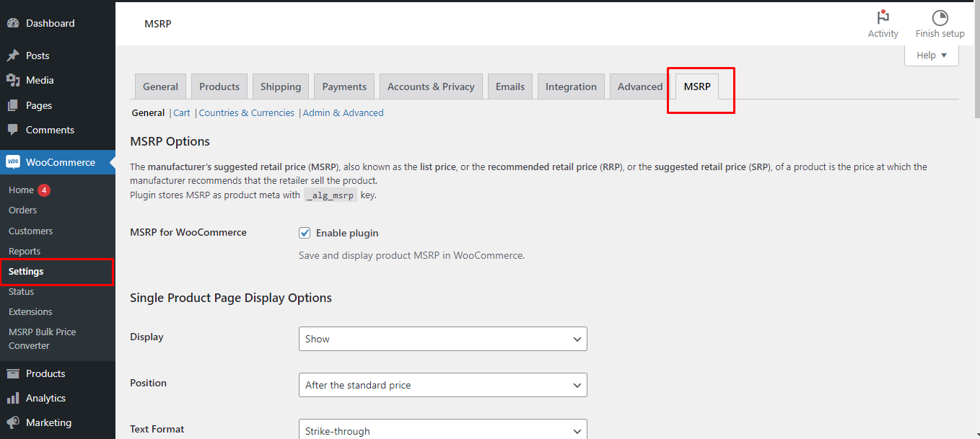
Task: Open the Display dropdown set to Show
Action: 442,339
